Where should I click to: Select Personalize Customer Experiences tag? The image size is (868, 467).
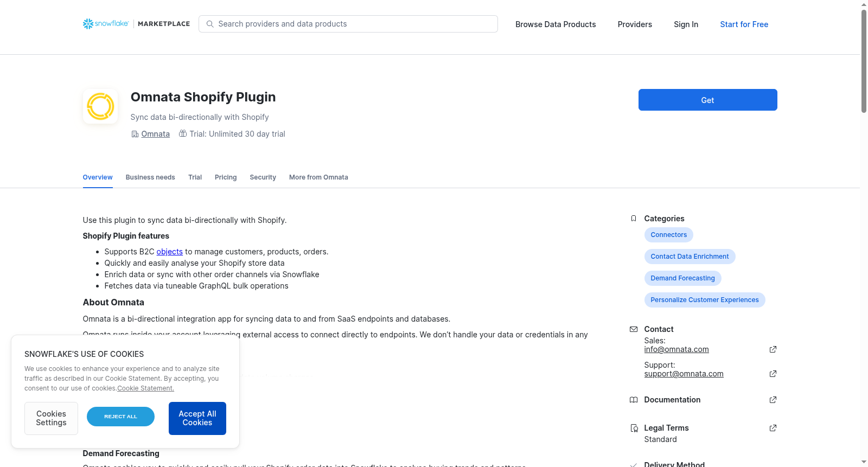pos(705,300)
